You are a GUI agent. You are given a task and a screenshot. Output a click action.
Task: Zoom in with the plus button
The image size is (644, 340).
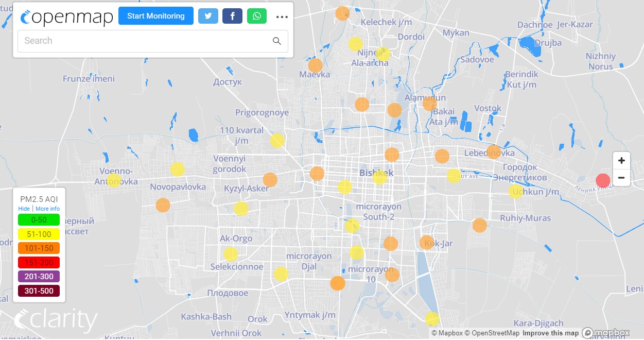[x=621, y=160]
